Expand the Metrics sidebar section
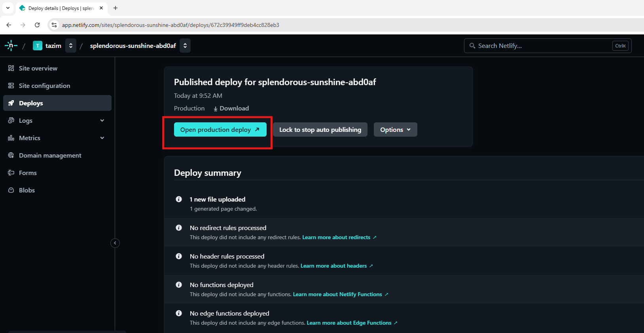644x333 pixels. [102, 138]
